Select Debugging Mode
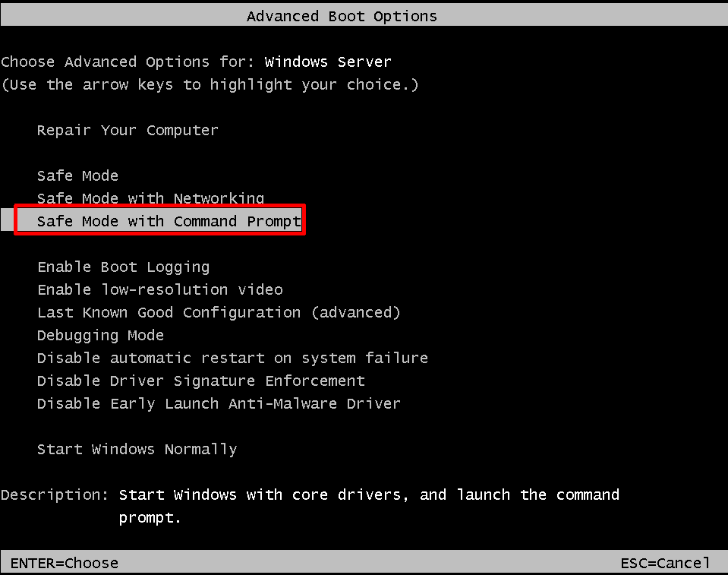This screenshot has height=575, width=728. click(x=99, y=335)
